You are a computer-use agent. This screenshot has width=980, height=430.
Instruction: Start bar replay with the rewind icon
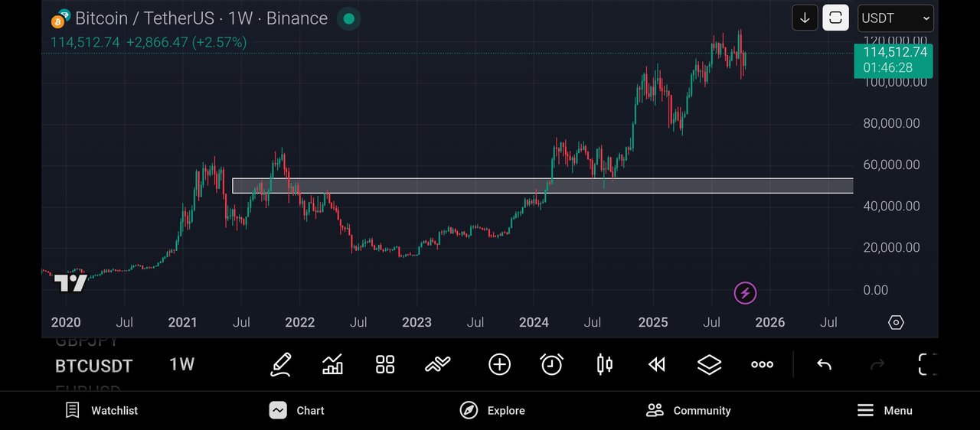pyautogui.click(x=656, y=365)
